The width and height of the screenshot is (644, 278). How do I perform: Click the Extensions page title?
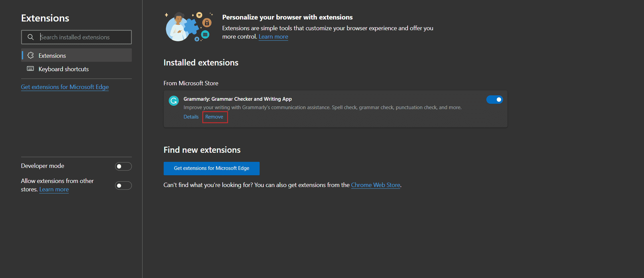click(x=45, y=18)
